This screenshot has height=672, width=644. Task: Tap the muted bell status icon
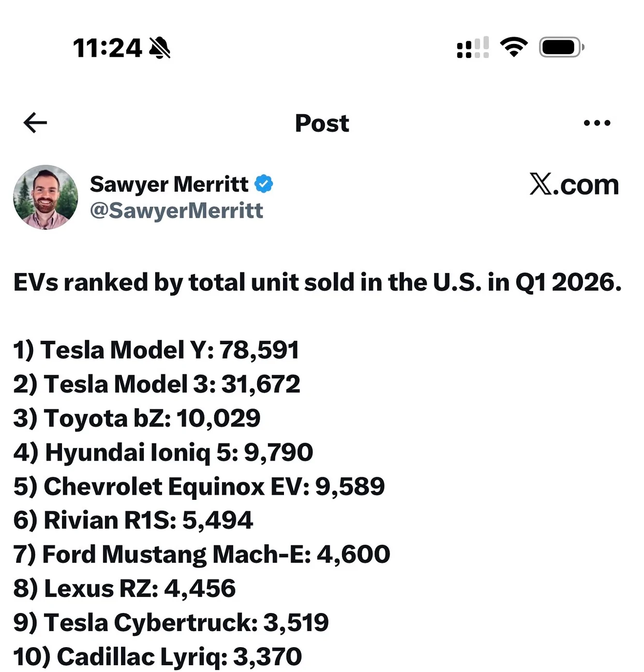[160, 48]
